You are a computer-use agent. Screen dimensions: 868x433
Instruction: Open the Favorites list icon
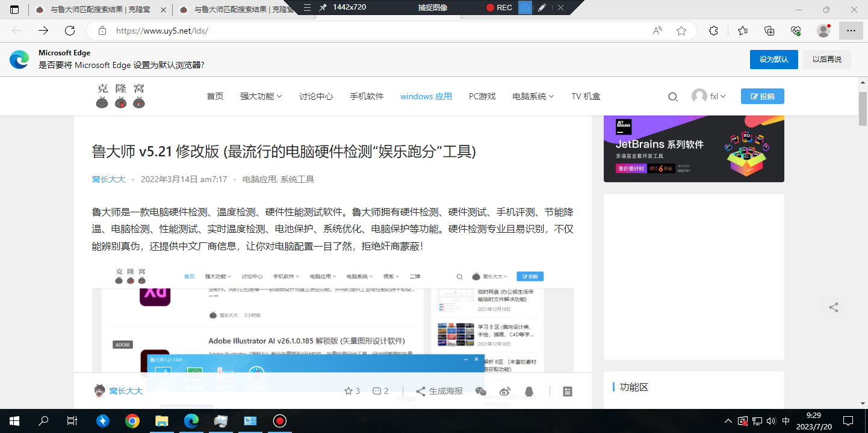click(x=743, y=31)
